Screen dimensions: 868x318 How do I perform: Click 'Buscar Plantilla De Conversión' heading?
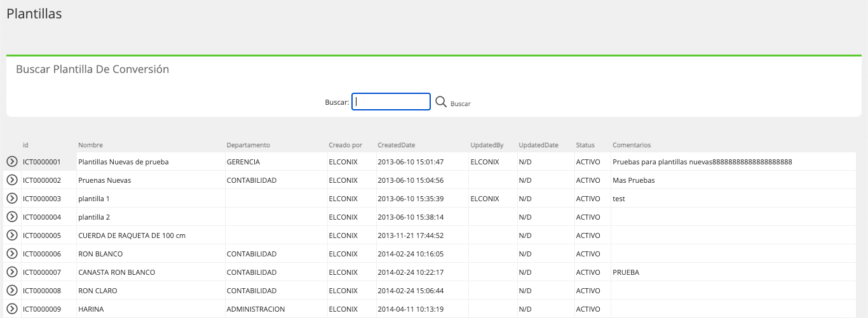coord(92,69)
